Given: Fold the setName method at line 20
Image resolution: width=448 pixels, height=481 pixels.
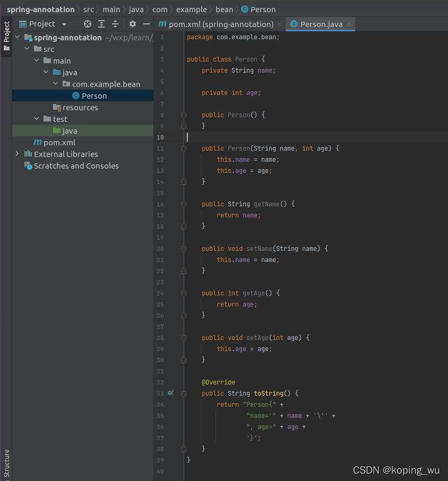Looking at the screenshot, I should click(x=184, y=249).
